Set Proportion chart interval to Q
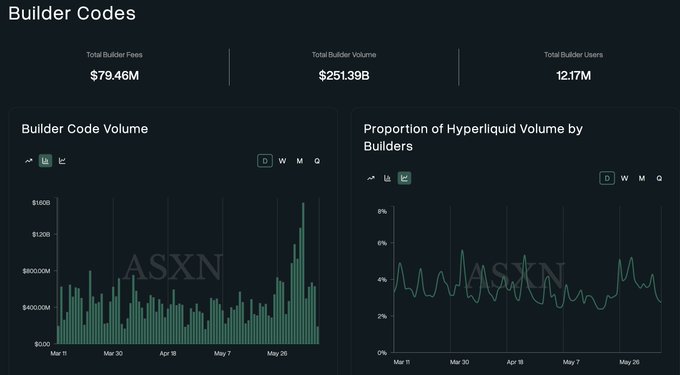Image resolution: width=680 pixels, height=375 pixels. tap(659, 178)
